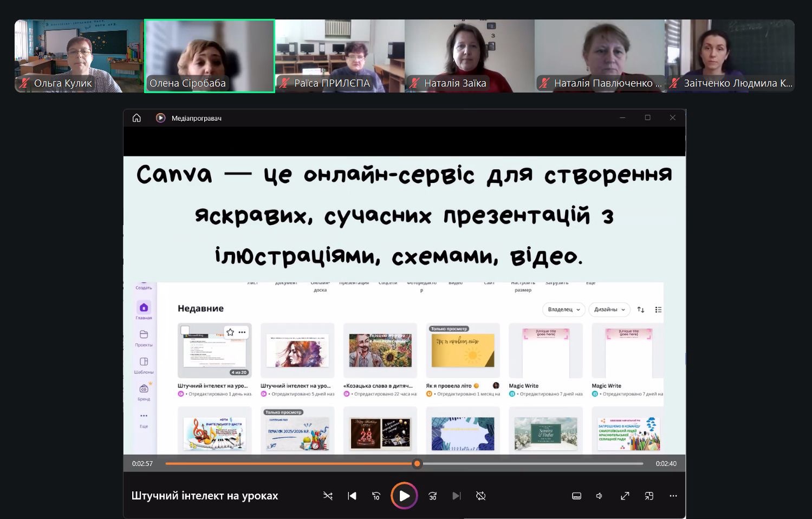Click the muted mic icon beside Наталія Павлюченко

pyautogui.click(x=544, y=83)
